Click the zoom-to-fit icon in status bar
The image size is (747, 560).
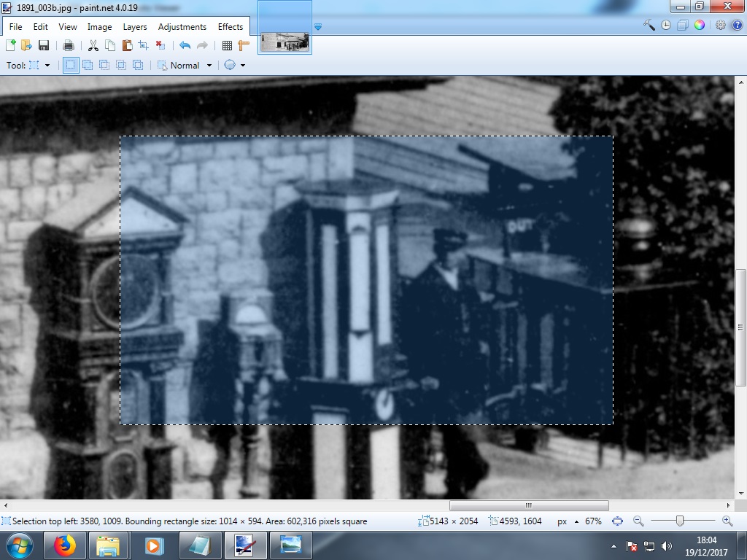pyautogui.click(x=619, y=521)
